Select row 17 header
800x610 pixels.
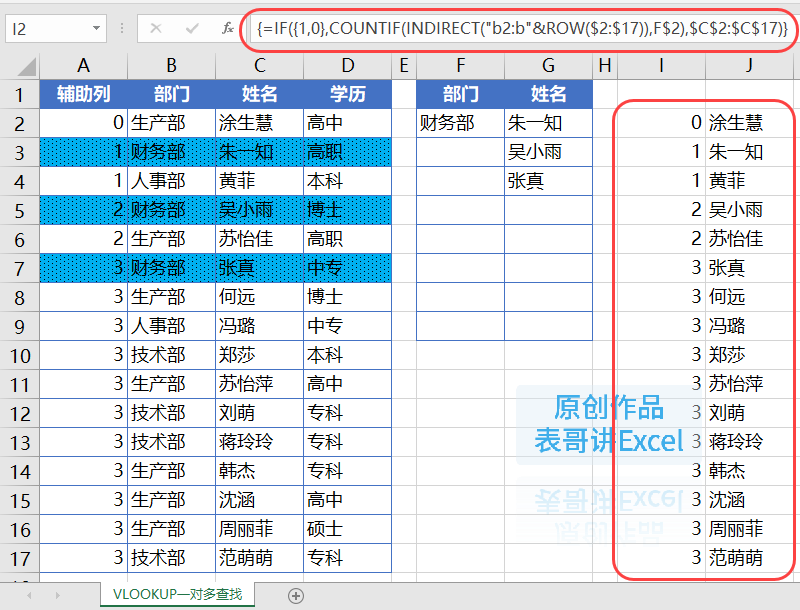coord(19,558)
